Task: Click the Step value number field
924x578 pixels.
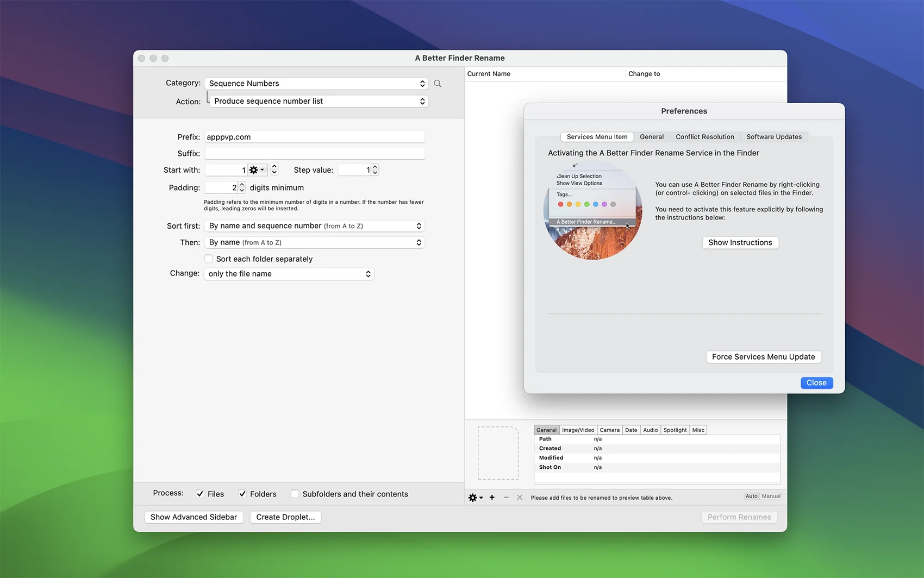Action: (x=354, y=170)
